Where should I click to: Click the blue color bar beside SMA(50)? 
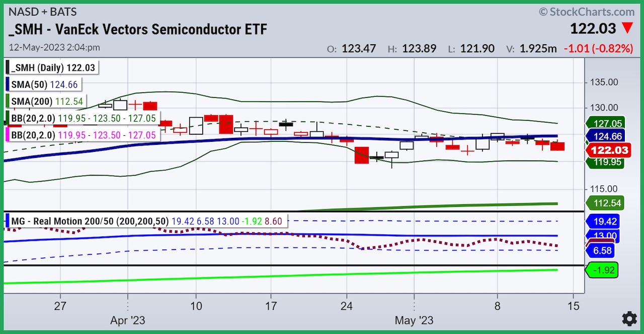[x=7, y=84]
